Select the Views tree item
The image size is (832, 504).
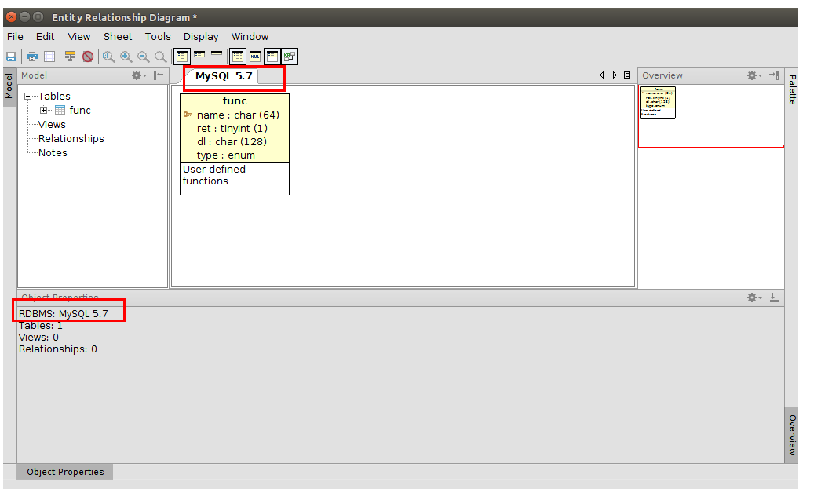click(x=52, y=125)
